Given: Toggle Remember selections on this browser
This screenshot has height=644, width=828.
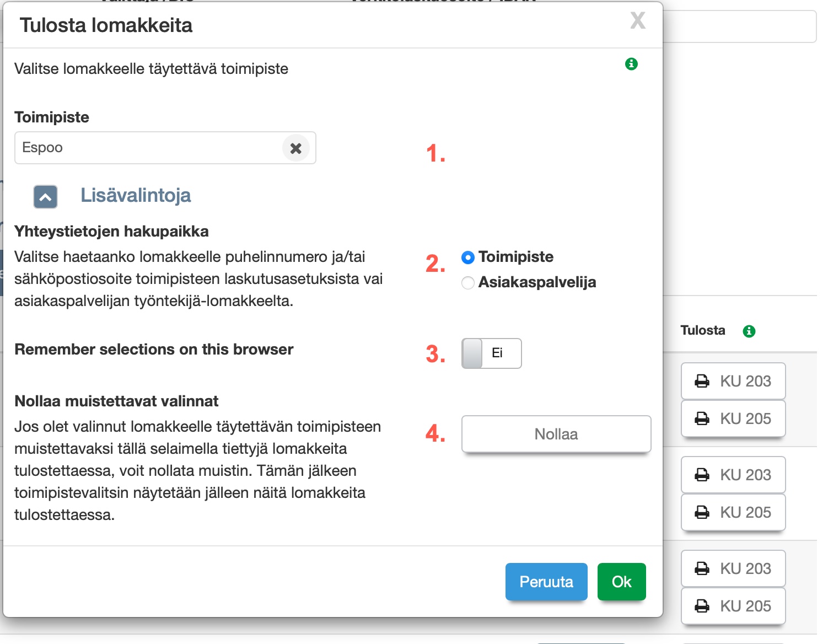Looking at the screenshot, I should tap(491, 353).
